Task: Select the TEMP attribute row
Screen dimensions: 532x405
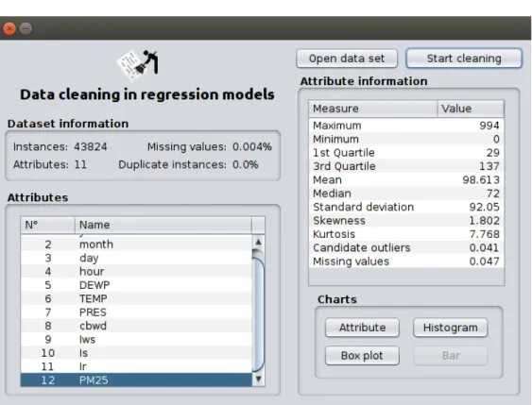Action: pyautogui.click(x=136, y=298)
